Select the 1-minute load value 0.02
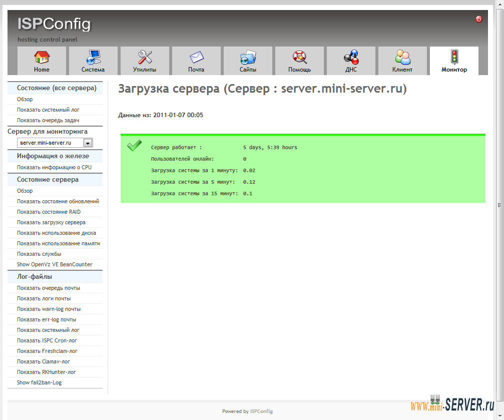 249,170
